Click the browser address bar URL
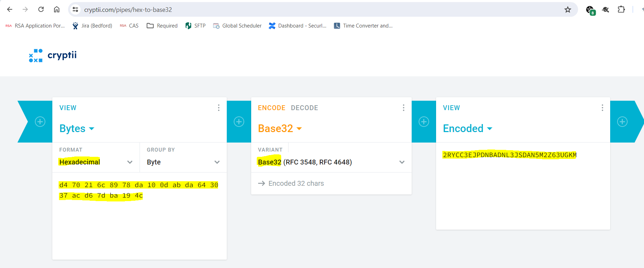 tap(128, 10)
